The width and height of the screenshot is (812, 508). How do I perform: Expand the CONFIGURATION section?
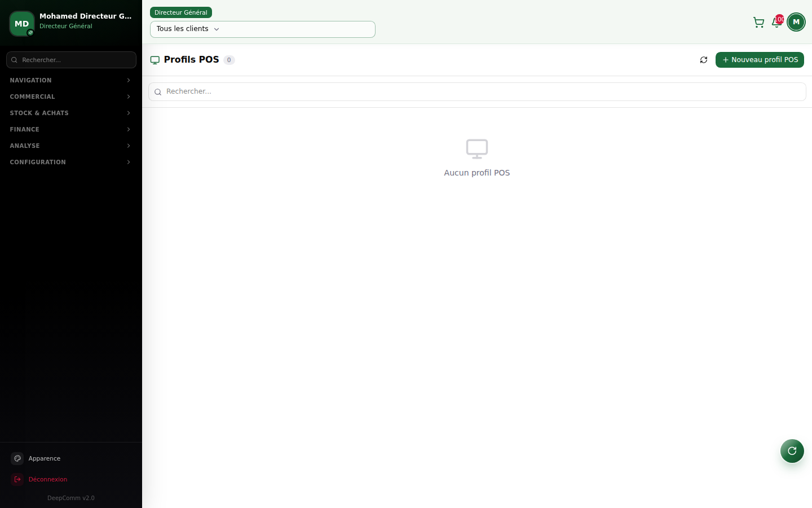coord(71,162)
